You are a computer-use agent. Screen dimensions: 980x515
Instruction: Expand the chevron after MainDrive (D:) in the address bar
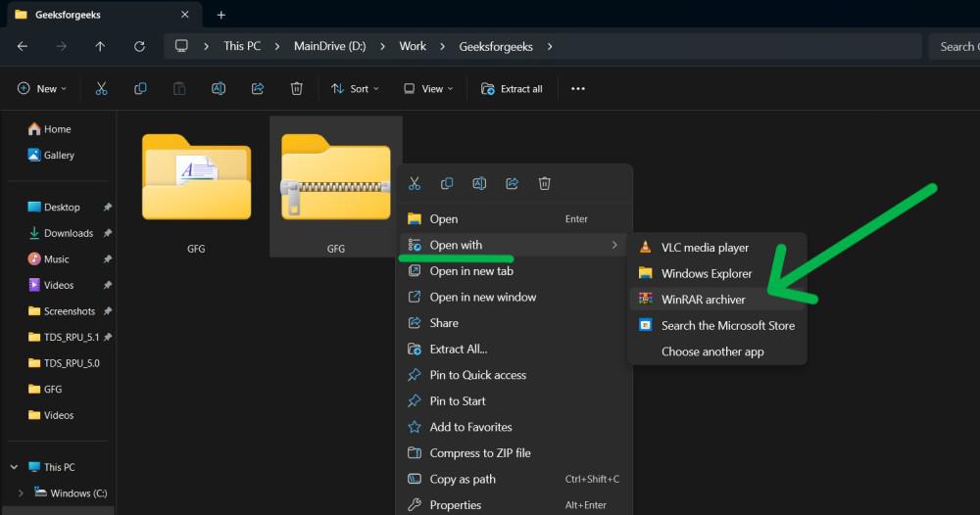point(382,46)
